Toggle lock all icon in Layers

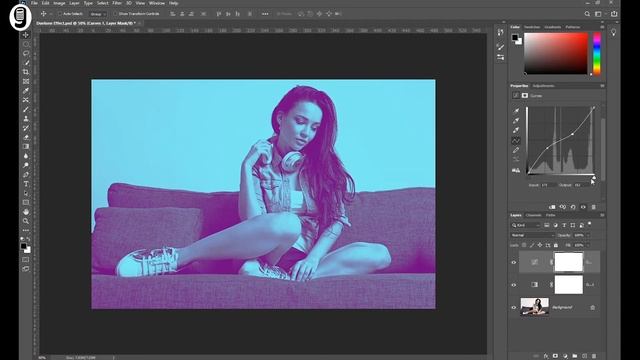(556, 245)
